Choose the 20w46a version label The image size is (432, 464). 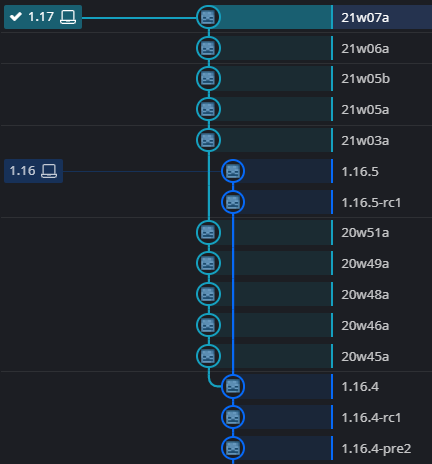click(365, 326)
